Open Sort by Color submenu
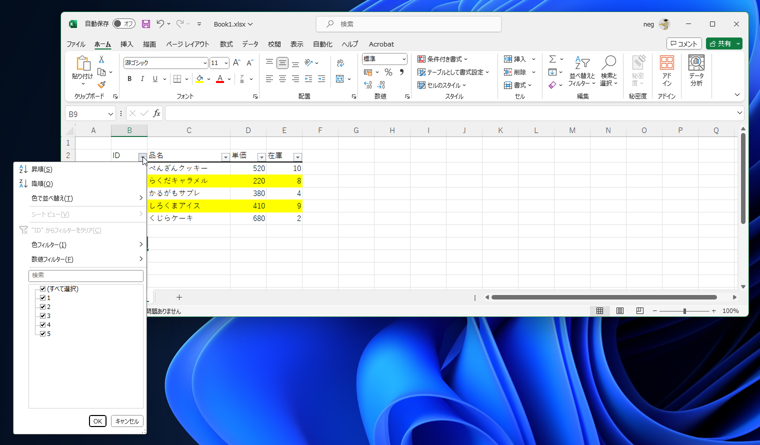 click(80, 198)
